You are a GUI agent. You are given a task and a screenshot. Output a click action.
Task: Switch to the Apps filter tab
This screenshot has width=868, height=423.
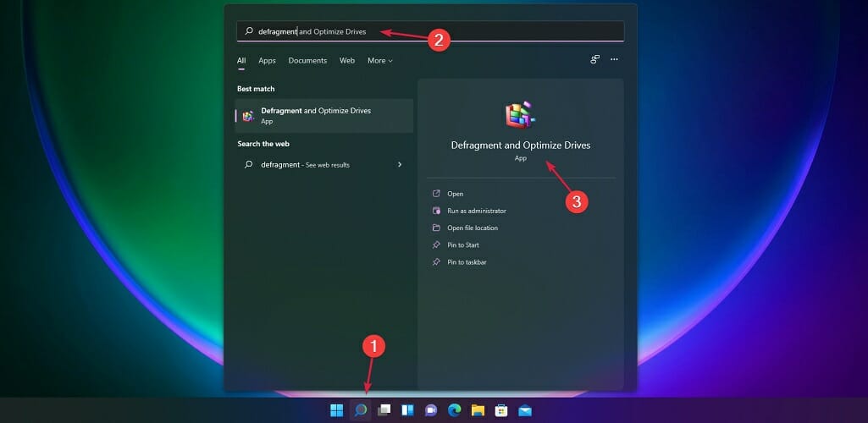(267, 61)
